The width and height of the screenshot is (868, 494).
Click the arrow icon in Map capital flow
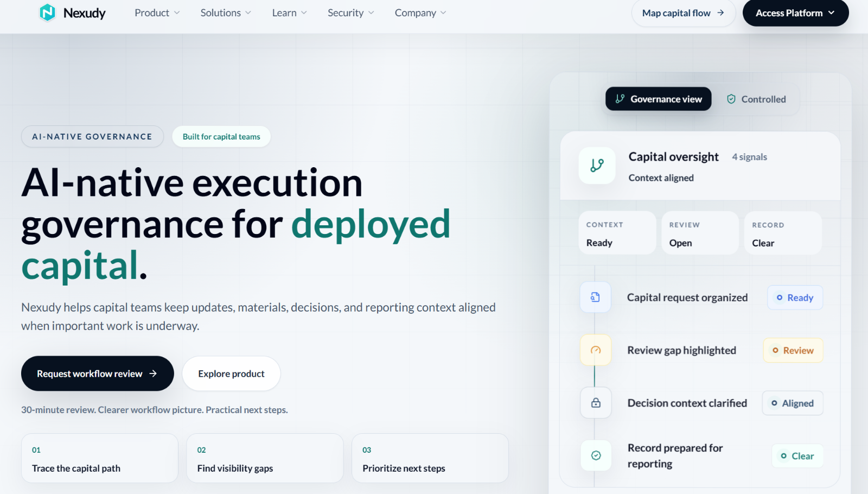[720, 12]
